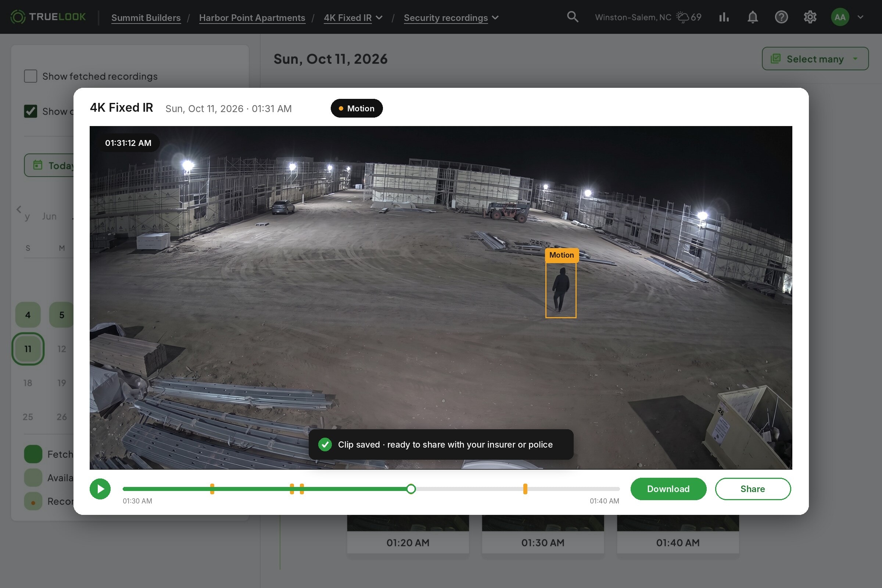Click the 01:31:12 AM timestamp overlay
The image size is (882, 588).
pos(128,143)
